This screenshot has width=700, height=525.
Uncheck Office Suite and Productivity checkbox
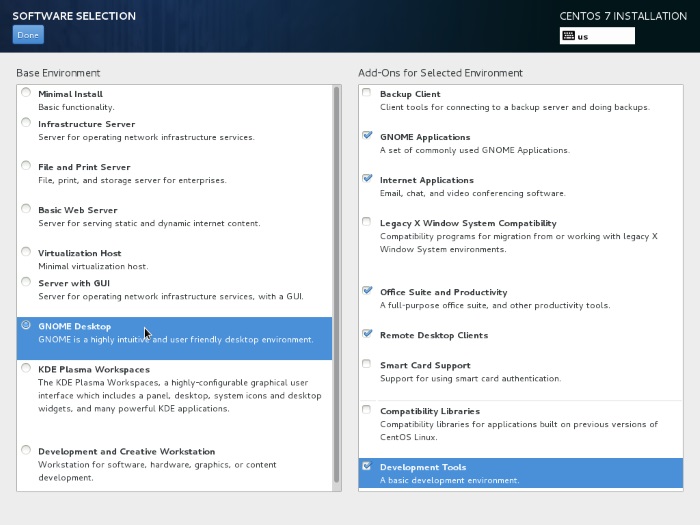click(367, 291)
